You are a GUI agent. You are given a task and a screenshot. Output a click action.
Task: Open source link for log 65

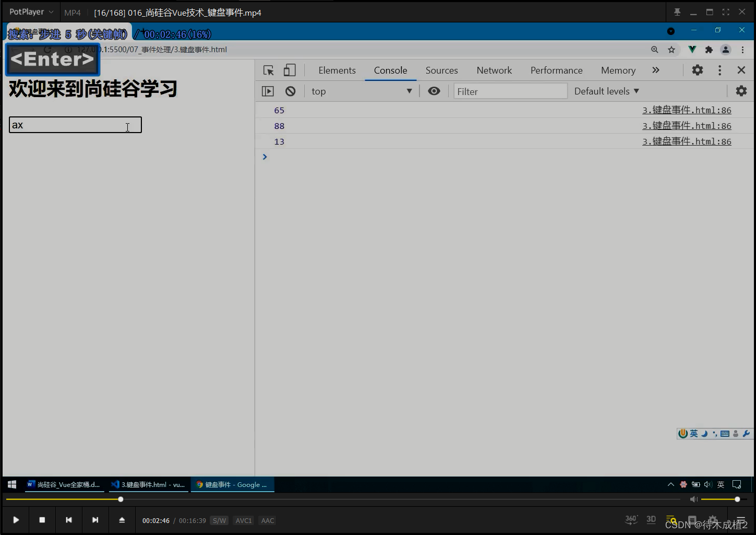point(687,110)
